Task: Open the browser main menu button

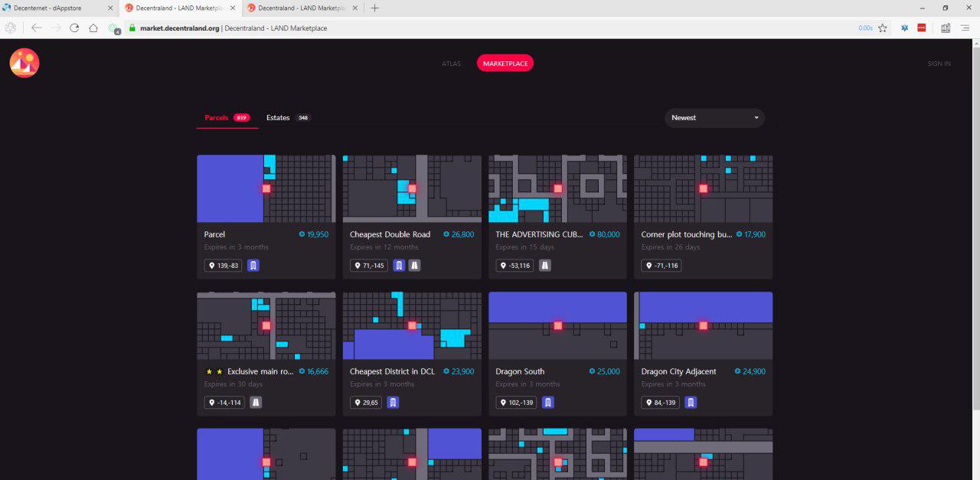Action: click(965, 28)
